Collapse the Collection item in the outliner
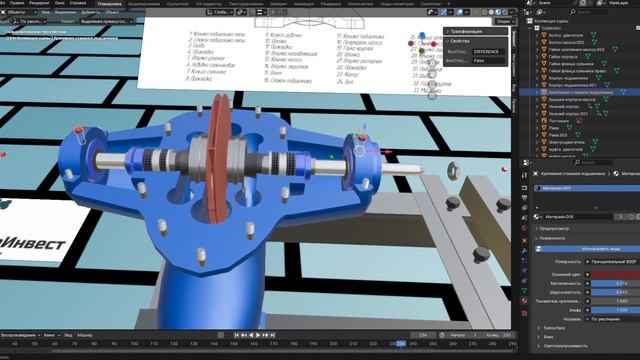This screenshot has width=640, height=360. click(x=531, y=28)
